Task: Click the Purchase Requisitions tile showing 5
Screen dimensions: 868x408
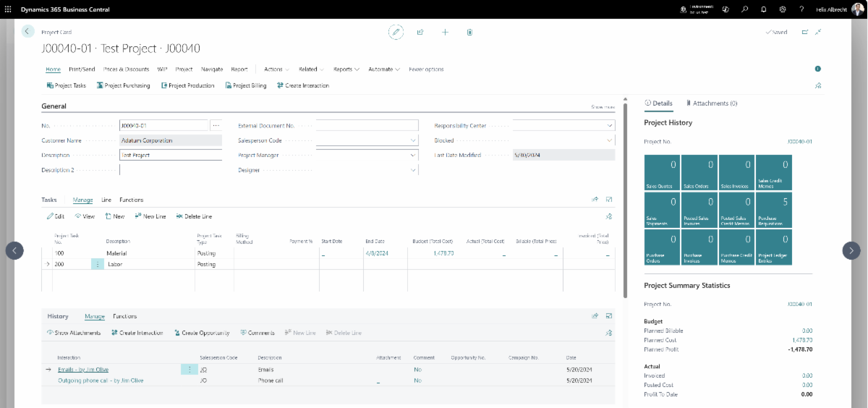Action: (x=773, y=210)
